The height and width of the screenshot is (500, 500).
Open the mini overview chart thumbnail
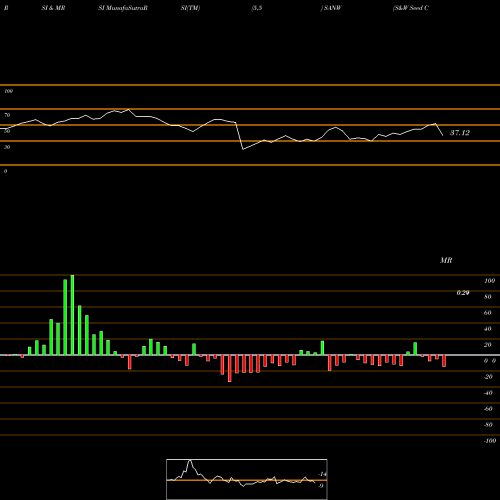247,479
